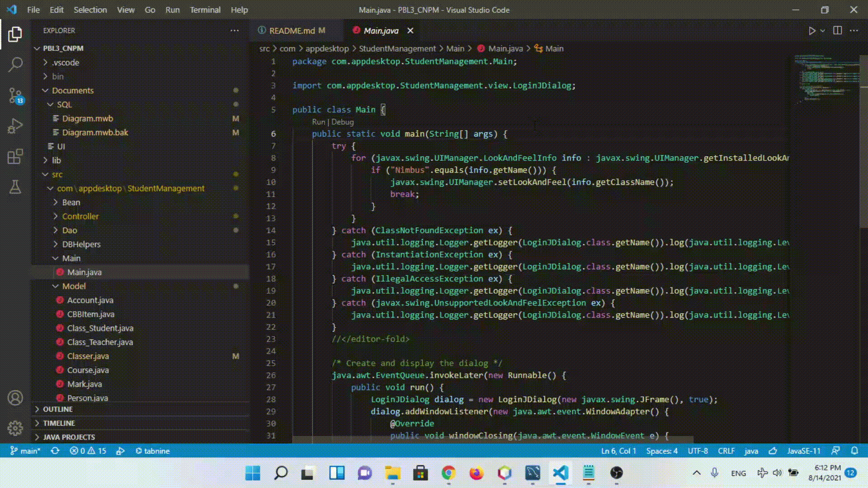868x488 pixels.
Task: Split the editor to the right
Action: pyautogui.click(x=837, y=31)
